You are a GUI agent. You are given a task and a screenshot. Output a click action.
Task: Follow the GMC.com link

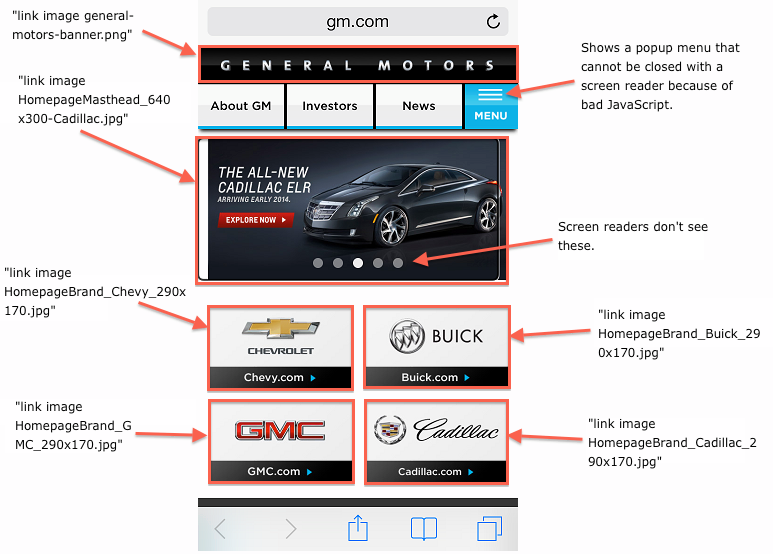281,472
